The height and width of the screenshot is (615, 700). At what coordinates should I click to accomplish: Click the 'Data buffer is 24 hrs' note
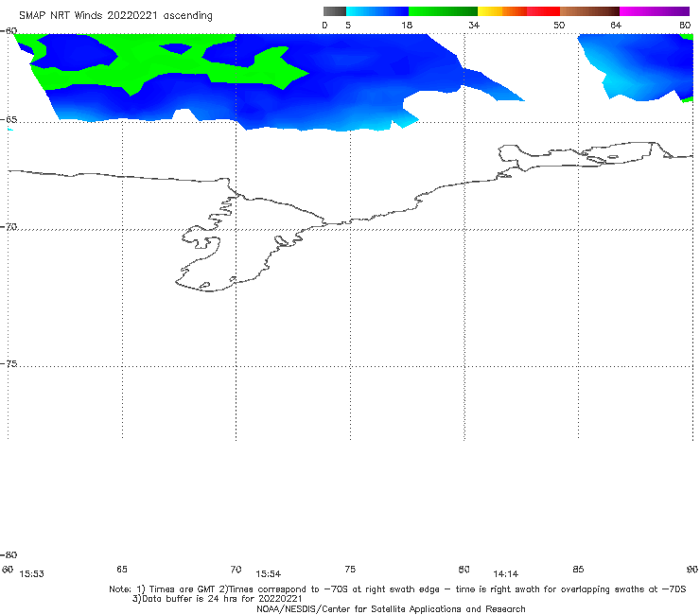pyautogui.click(x=217, y=599)
